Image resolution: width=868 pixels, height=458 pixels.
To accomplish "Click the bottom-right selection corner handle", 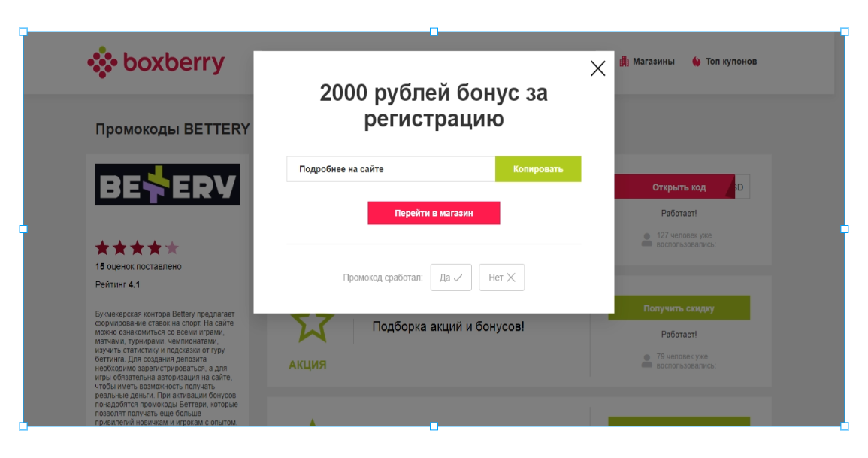I will 845,426.
